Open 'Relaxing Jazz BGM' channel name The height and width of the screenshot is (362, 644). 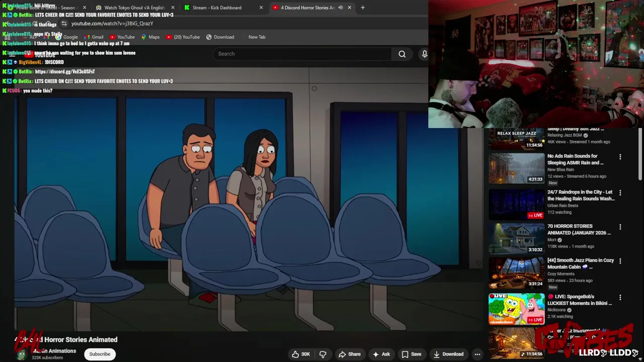click(x=565, y=135)
